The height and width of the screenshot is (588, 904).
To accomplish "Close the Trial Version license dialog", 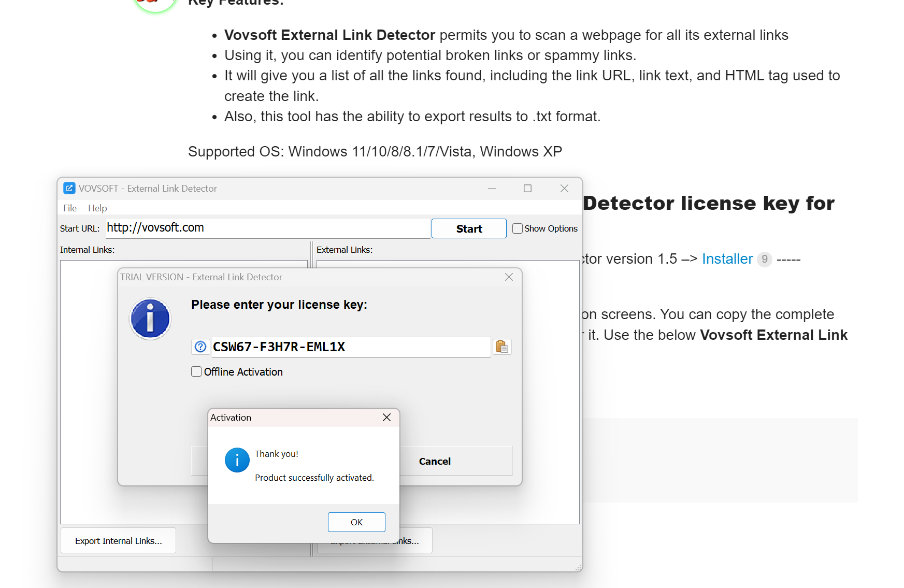I will (509, 277).
